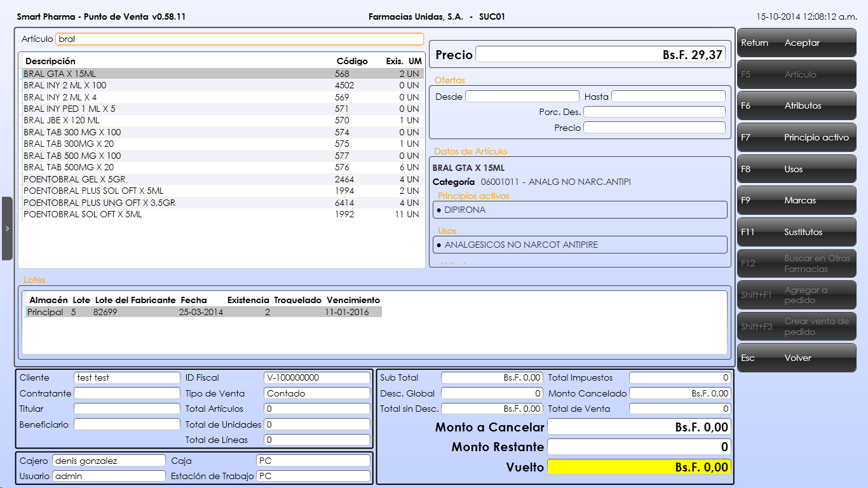Click the Total sin Desc. field

pyautogui.click(x=492, y=409)
